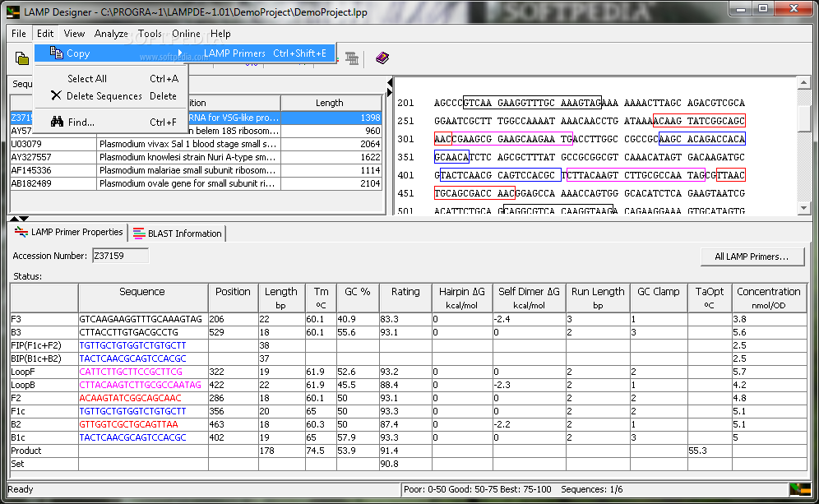Collapse sequence panel with left splitter arrow
The width and height of the screenshot is (819, 504).
(390, 82)
